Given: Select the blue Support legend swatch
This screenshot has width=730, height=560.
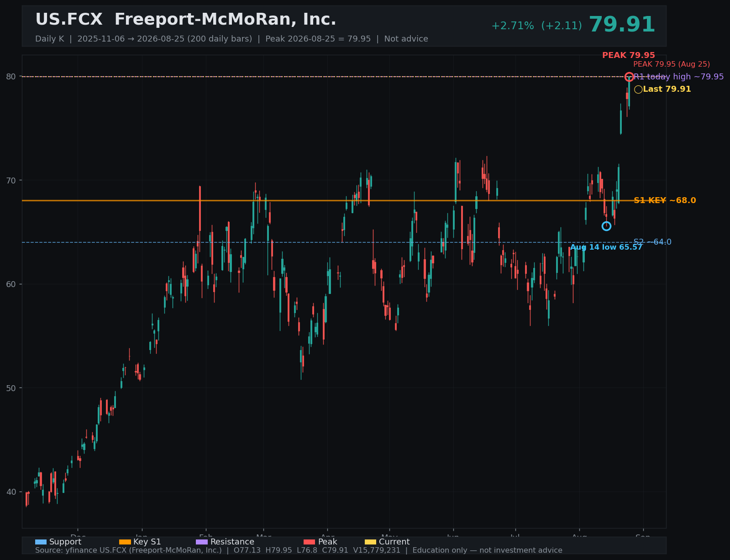Looking at the screenshot, I should click(x=41, y=542).
